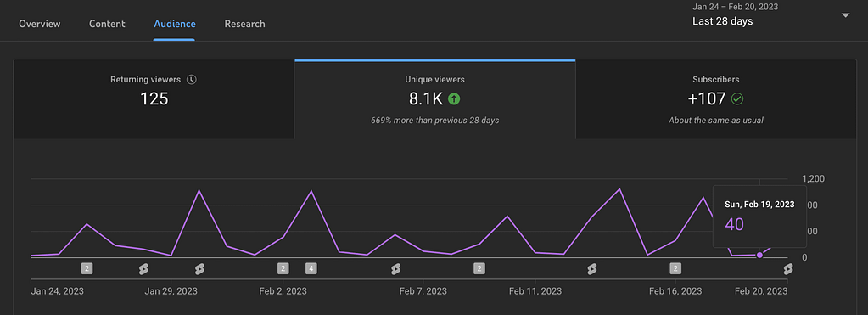Click the 1,200 y-axis label
Screen dimensions: 868x315
pos(813,179)
